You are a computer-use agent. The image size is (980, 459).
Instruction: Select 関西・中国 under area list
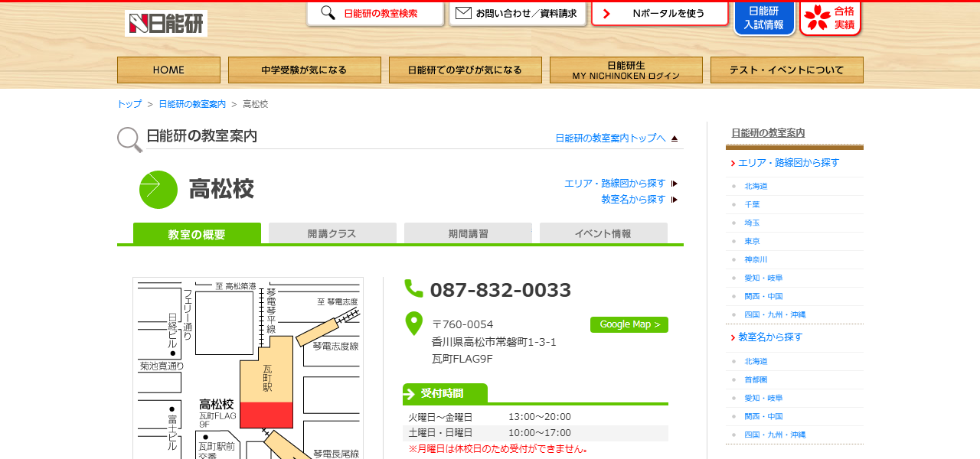(x=763, y=296)
